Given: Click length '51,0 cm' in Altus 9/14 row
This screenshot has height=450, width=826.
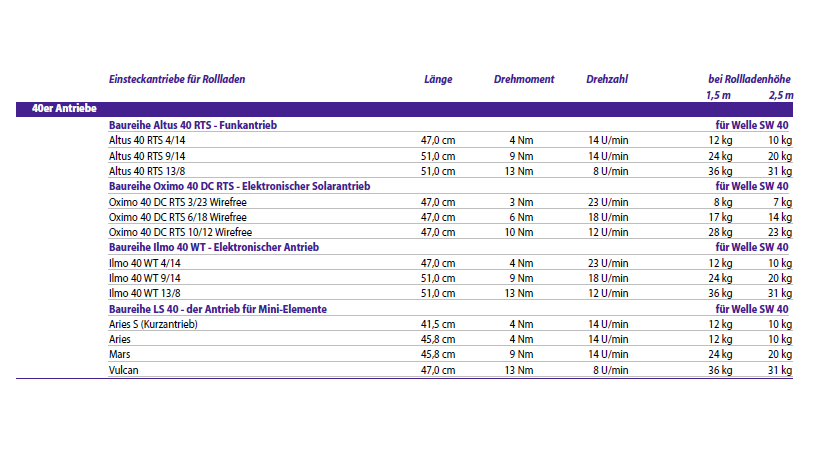Looking at the screenshot, I should (438, 156).
